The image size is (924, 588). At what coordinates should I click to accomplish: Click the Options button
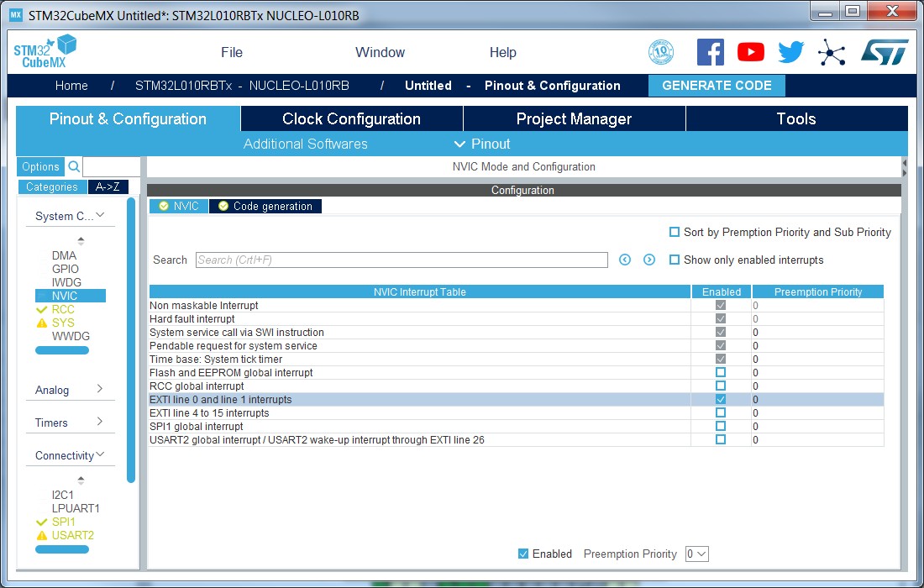pyautogui.click(x=40, y=166)
